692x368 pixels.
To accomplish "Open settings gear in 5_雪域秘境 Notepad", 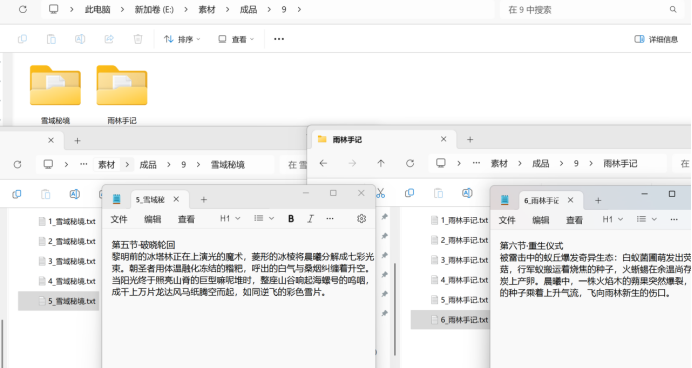I will click(361, 218).
